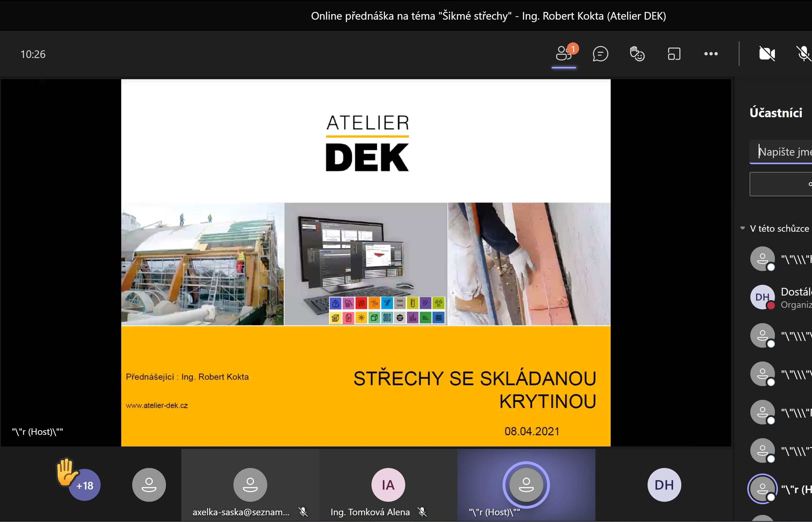812x522 pixels.
Task: Click the button below the participant search field
Action: click(781, 184)
